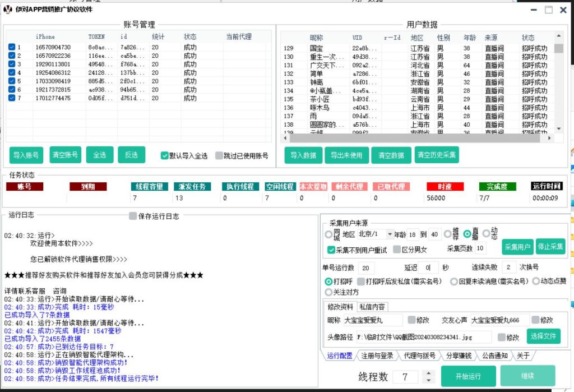The height and width of the screenshot is (392, 574).
Task: Click 停止采集 to stop collection
Action: pos(550,246)
